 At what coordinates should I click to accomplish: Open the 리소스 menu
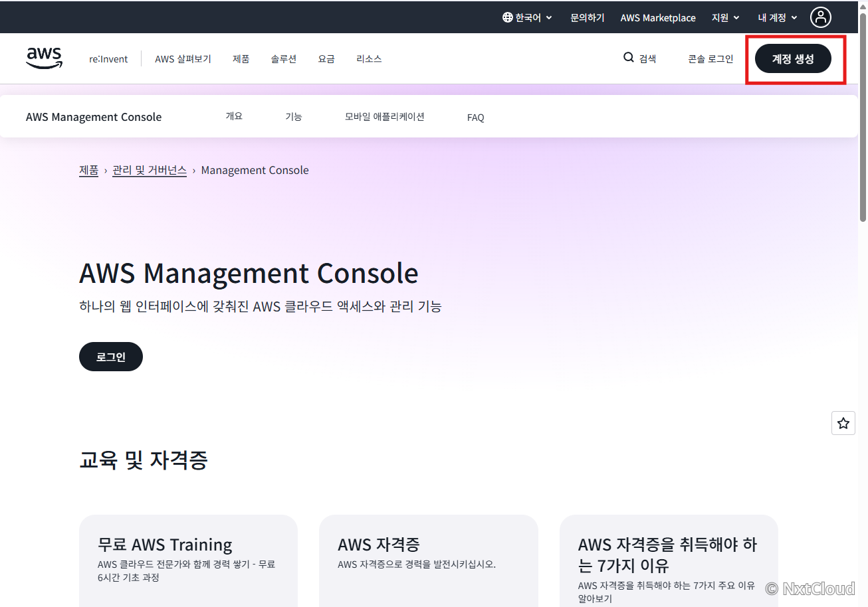pos(369,59)
